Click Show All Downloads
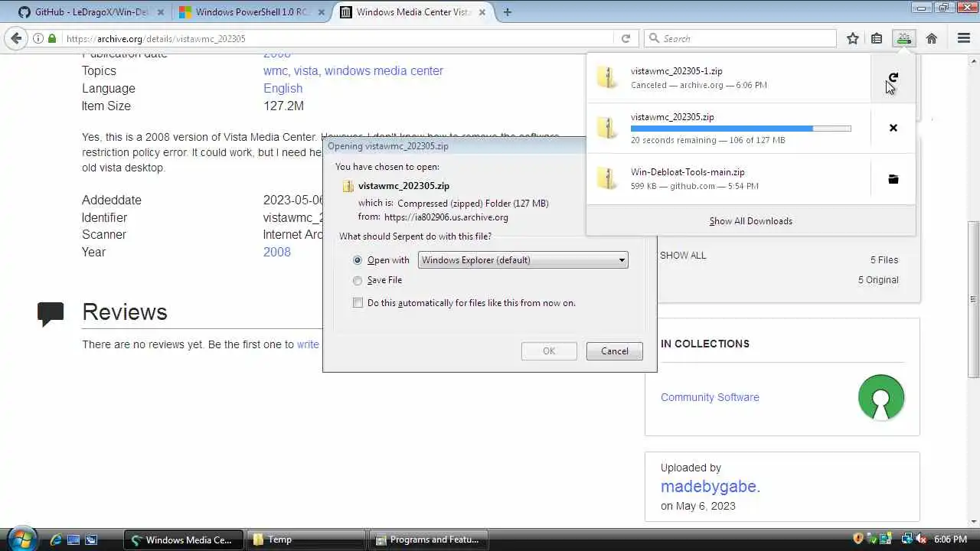 point(750,221)
